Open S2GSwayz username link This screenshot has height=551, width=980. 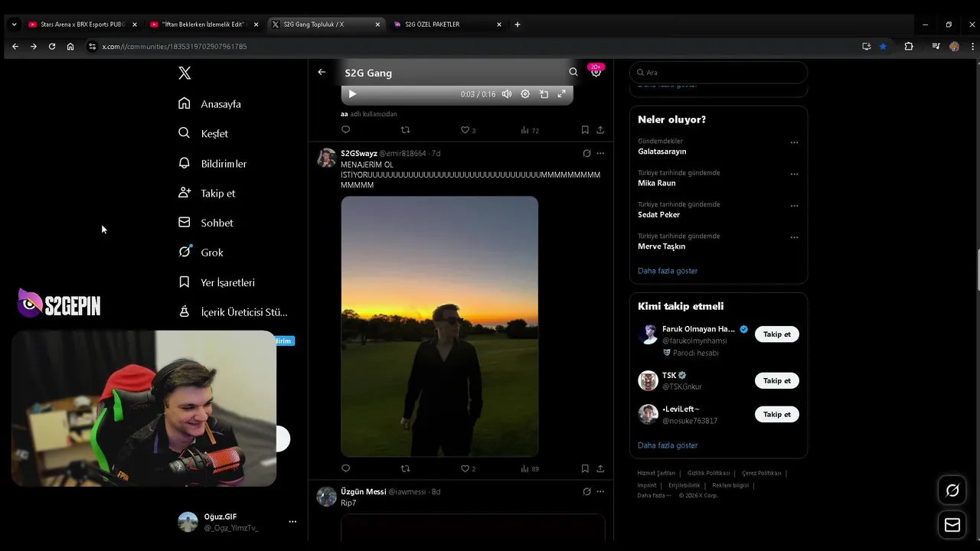coord(359,153)
